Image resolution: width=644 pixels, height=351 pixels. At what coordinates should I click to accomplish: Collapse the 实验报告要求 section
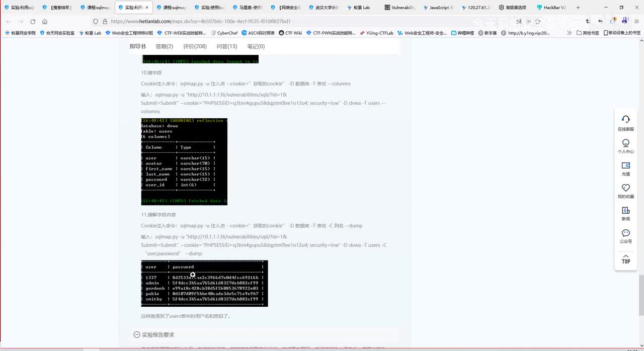pos(136,334)
